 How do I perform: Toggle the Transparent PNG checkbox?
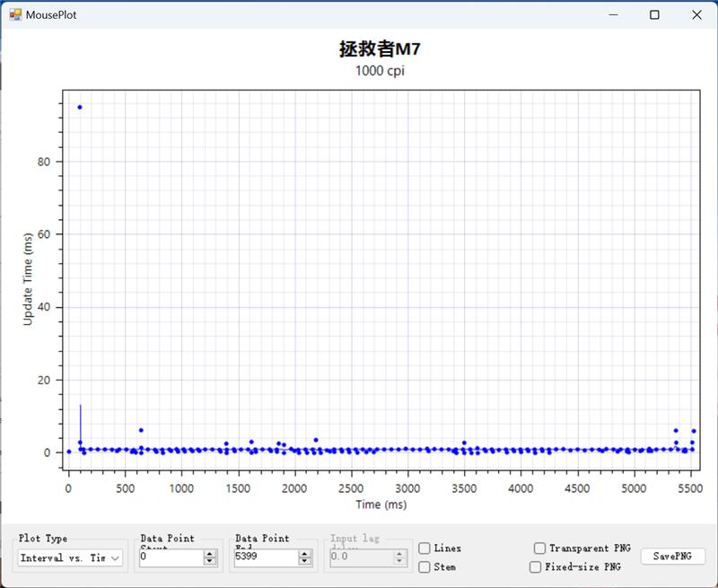click(x=539, y=549)
